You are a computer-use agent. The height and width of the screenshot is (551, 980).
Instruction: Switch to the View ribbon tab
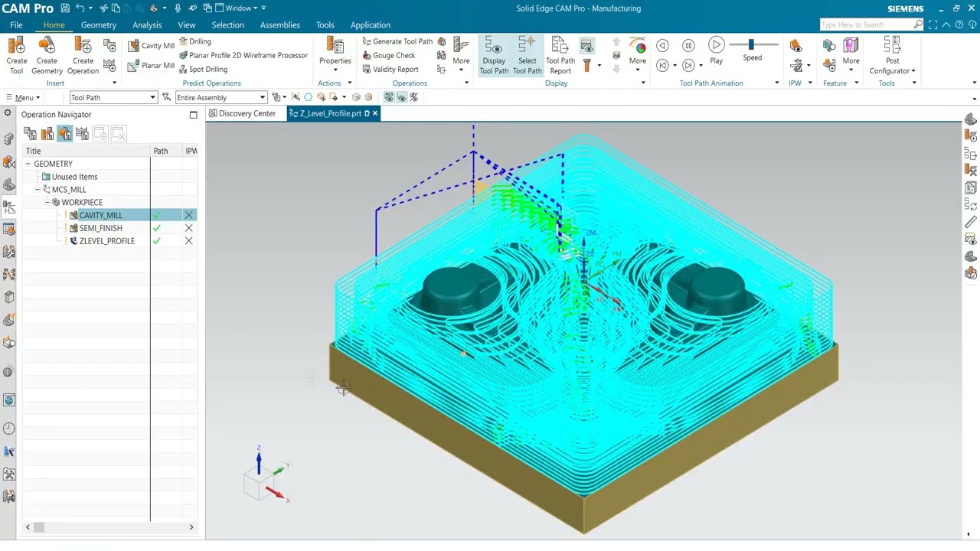coord(187,24)
